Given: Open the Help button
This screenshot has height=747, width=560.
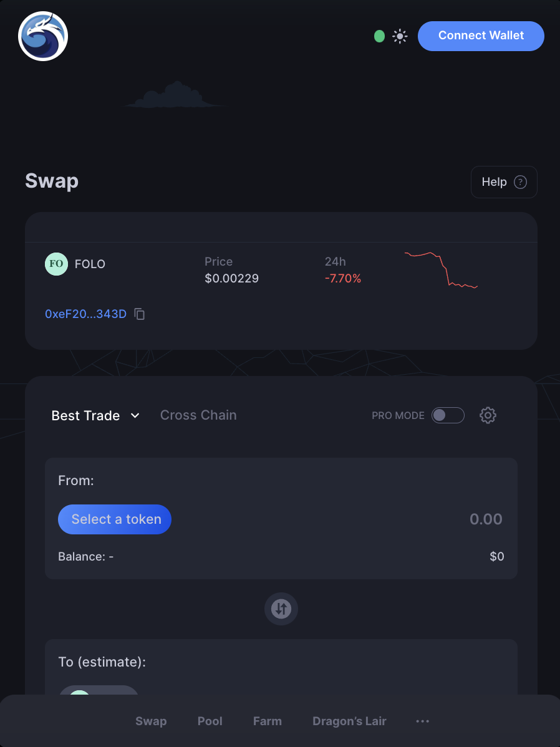Looking at the screenshot, I should click(x=504, y=182).
